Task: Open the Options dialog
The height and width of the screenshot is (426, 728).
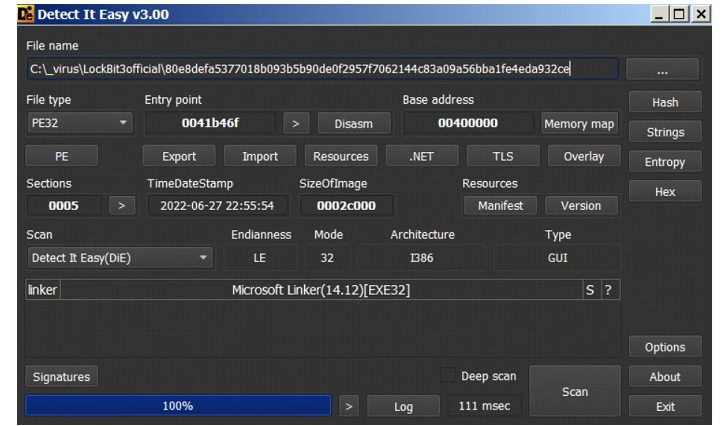Action: pos(665,347)
